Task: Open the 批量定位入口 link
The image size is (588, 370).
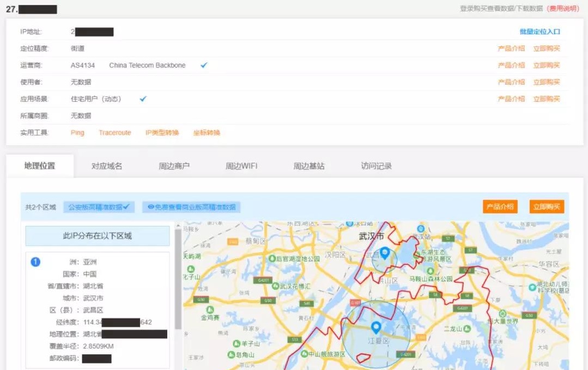Action: pos(539,32)
